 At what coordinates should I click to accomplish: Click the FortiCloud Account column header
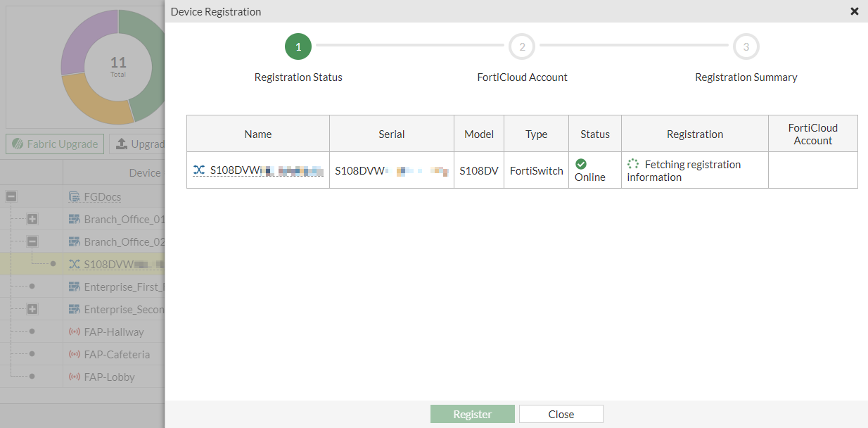point(813,134)
